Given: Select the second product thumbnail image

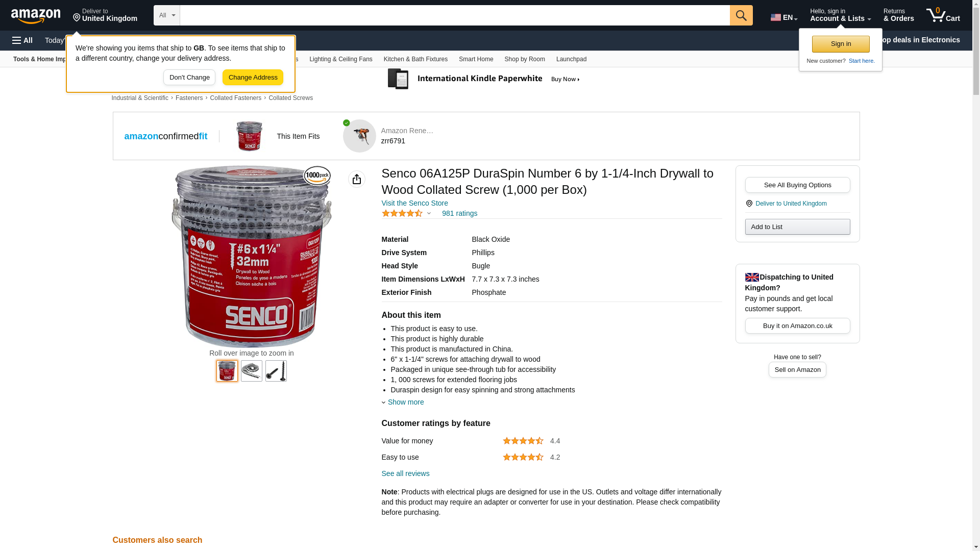Looking at the screenshot, I should (252, 371).
